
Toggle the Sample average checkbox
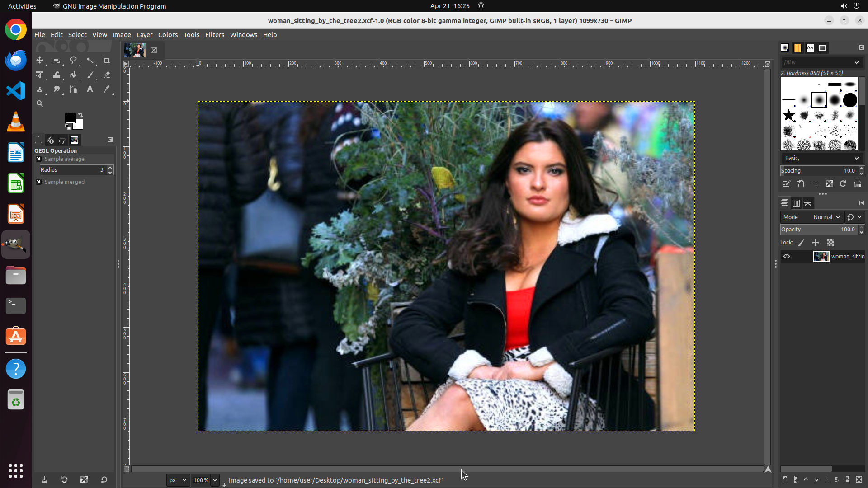pos(39,159)
